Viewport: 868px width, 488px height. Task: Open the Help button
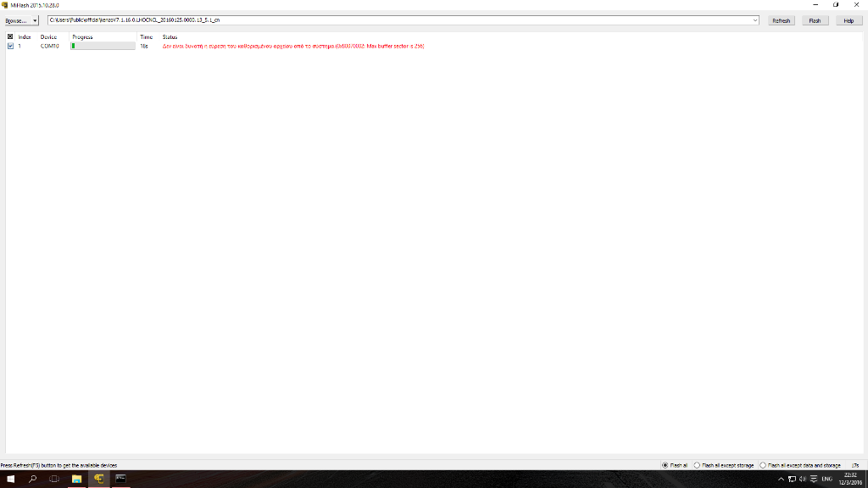pyautogui.click(x=849, y=20)
